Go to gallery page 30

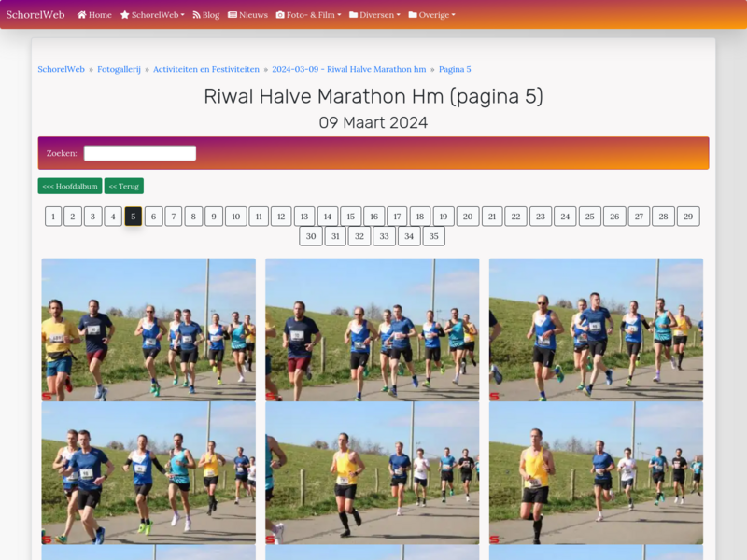coord(311,236)
